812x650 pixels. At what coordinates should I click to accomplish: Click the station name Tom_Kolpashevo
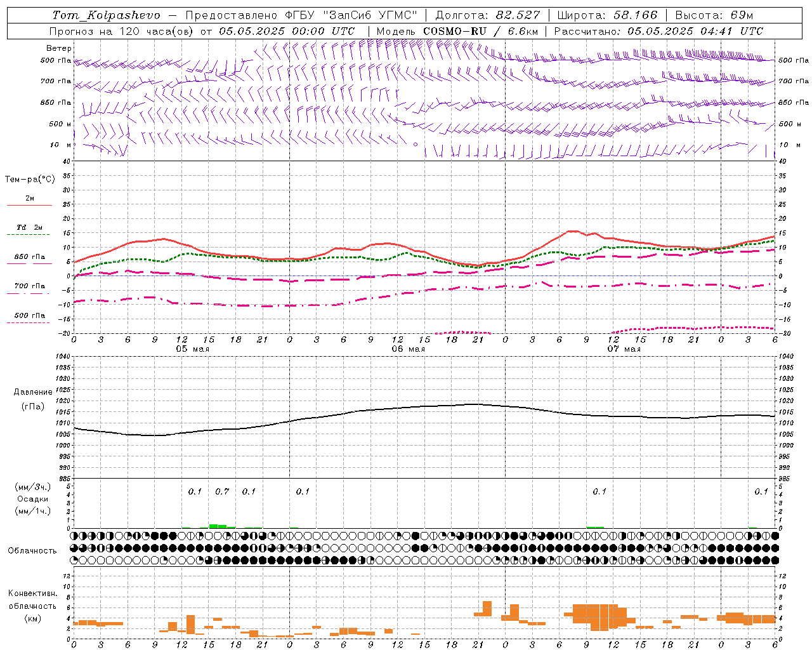pyautogui.click(x=107, y=15)
